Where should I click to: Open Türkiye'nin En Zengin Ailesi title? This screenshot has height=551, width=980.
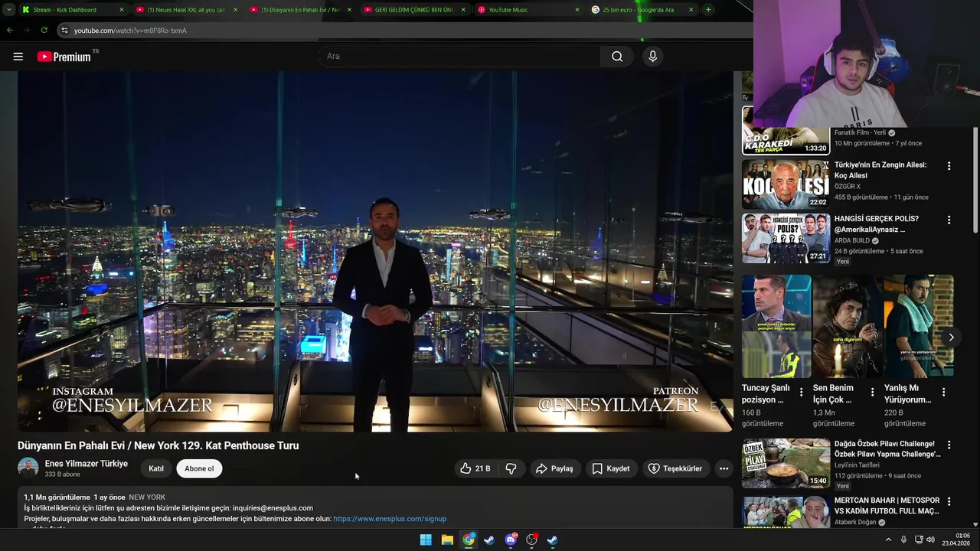tap(880, 170)
